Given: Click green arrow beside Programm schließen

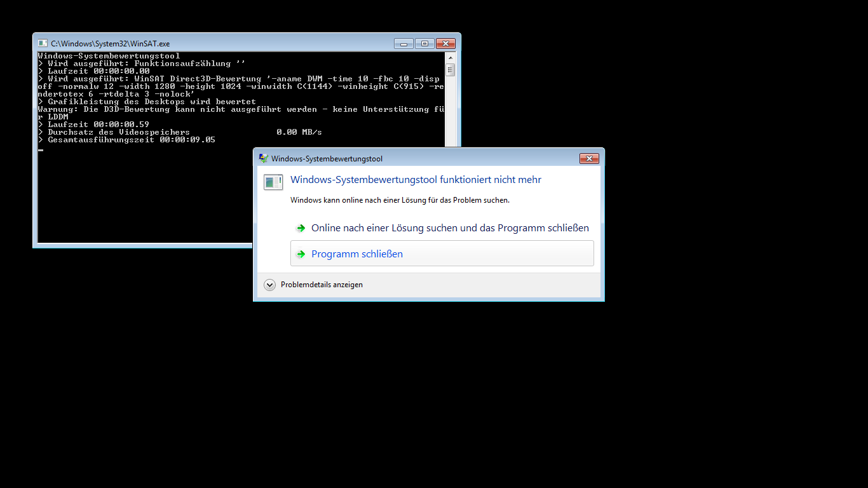Looking at the screenshot, I should [301, 254].
